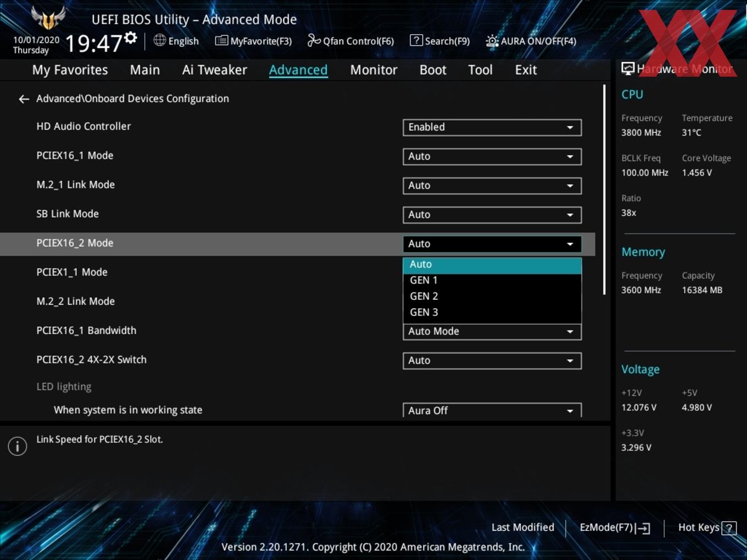Viewport: 747px width, 560px height.
Task: Click the EzMode(F7) switch icon
Action: 643,528
